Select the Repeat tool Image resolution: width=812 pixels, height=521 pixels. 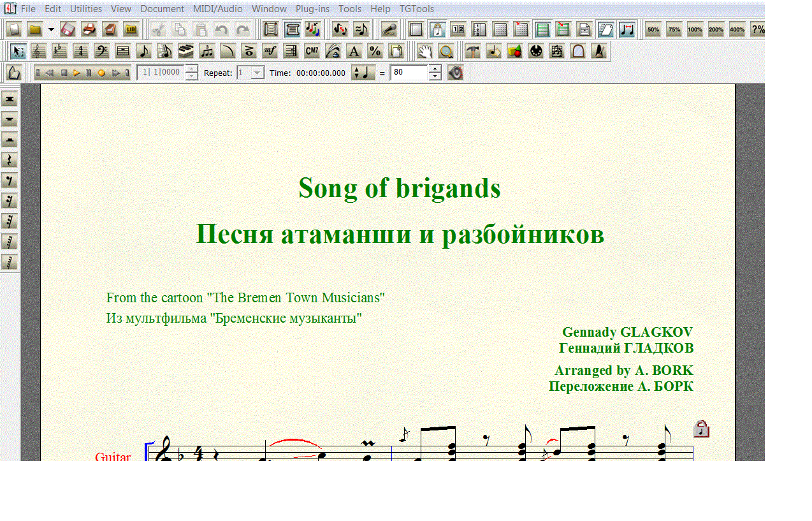(290, 51)
